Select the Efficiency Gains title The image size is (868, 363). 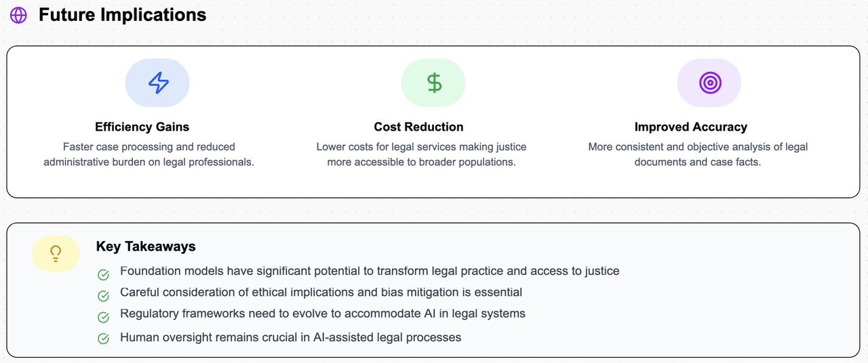coord(142,127)
